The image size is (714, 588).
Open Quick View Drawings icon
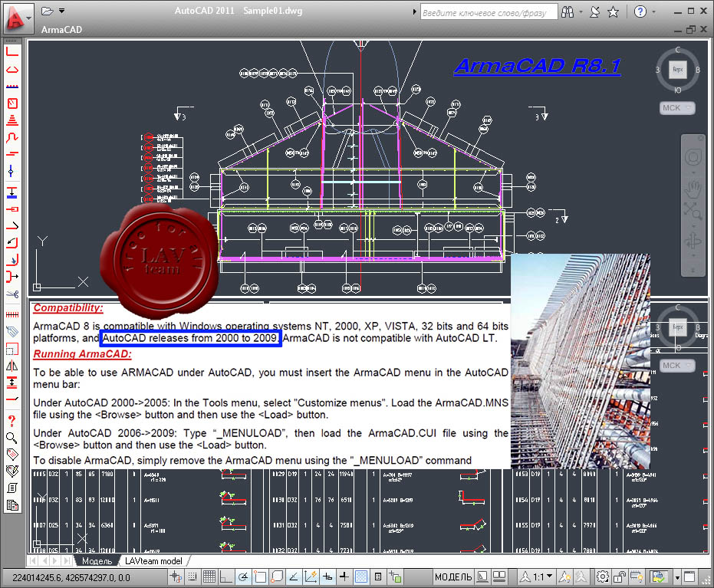(499, 577)
